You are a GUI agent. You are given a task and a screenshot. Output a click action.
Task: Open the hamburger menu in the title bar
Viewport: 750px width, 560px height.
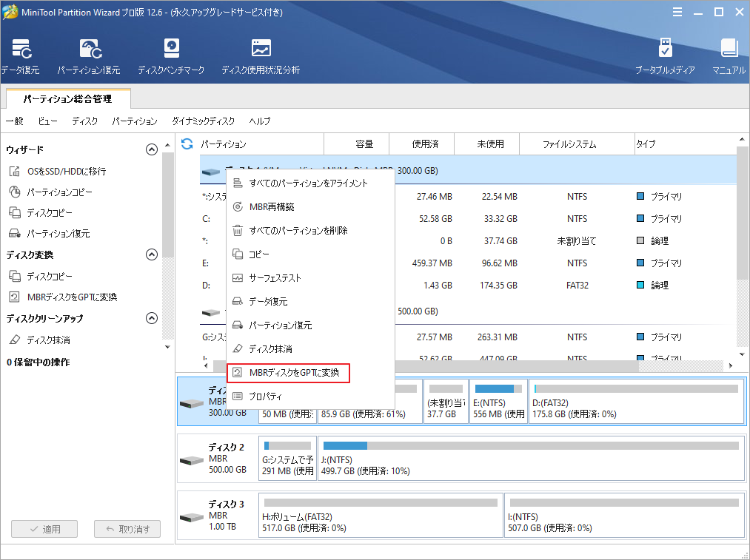[x=677, y=12]
